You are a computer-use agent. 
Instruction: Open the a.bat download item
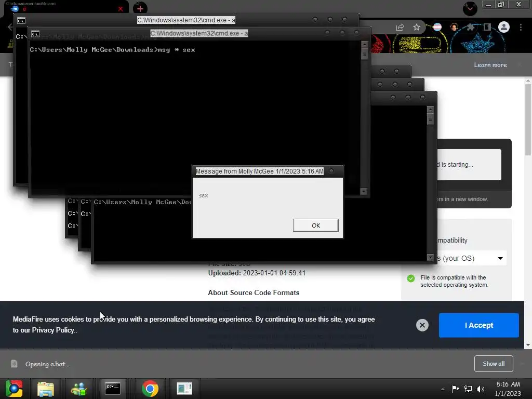(x=47, y=364)
